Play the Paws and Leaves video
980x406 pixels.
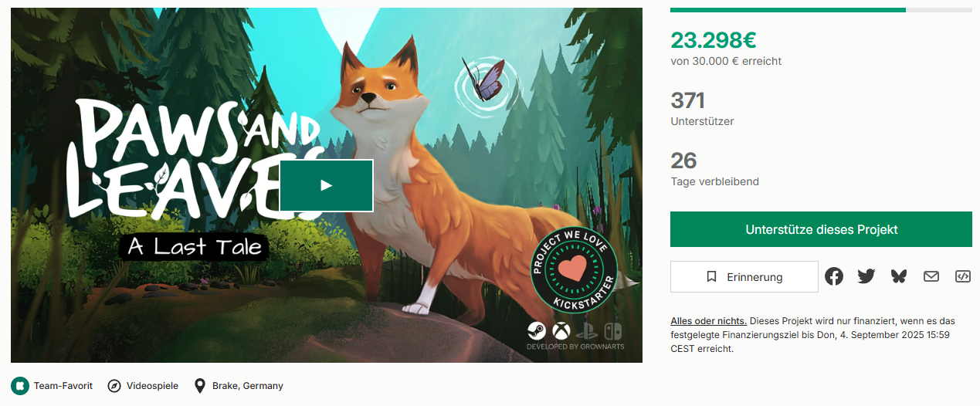pyautogui.click(x=326, y=185)
